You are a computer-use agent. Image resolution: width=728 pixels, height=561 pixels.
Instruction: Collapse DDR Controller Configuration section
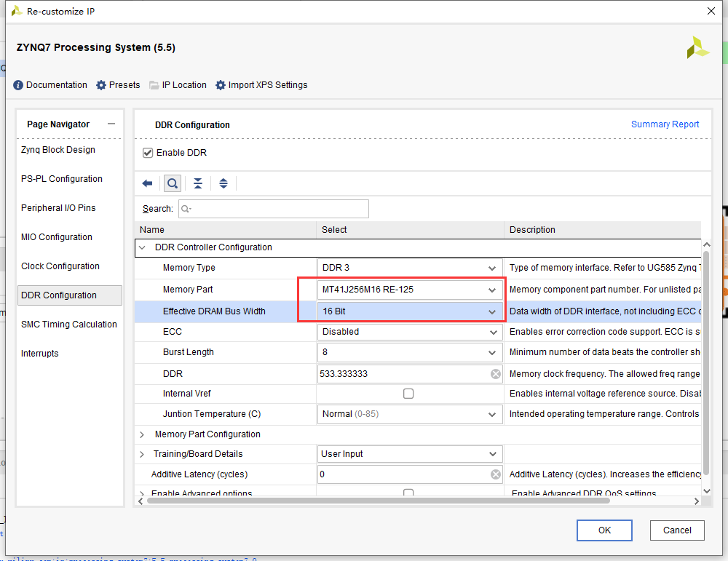pyautogui.click(x=142, y=247)
